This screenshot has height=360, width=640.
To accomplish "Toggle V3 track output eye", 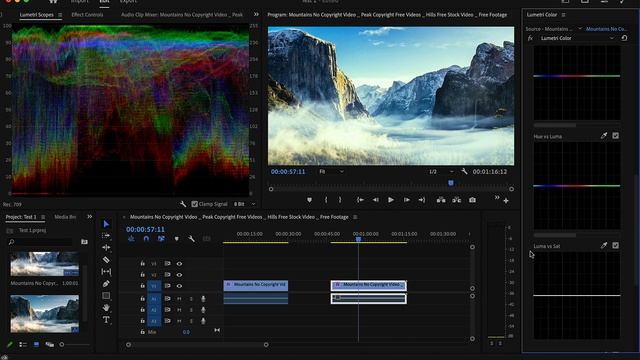I will point(179,264).
